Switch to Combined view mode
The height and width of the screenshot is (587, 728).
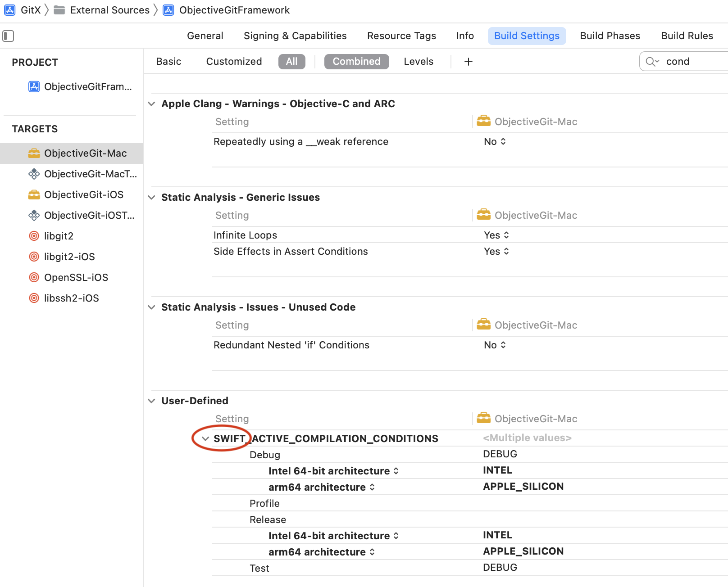pos(356,62)
